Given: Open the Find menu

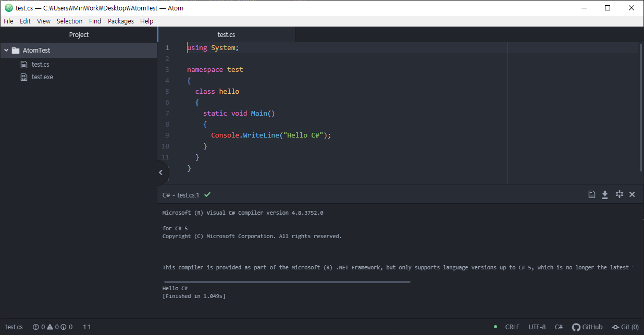Looking at the screenshot, I should coord(95,21).
